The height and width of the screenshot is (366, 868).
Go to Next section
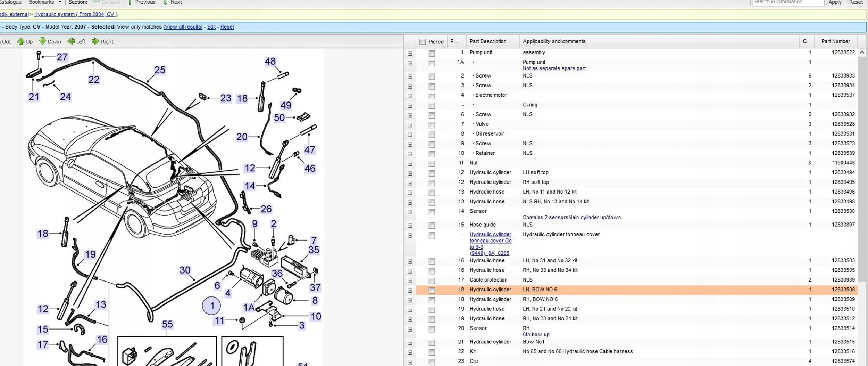click(173, 2)
